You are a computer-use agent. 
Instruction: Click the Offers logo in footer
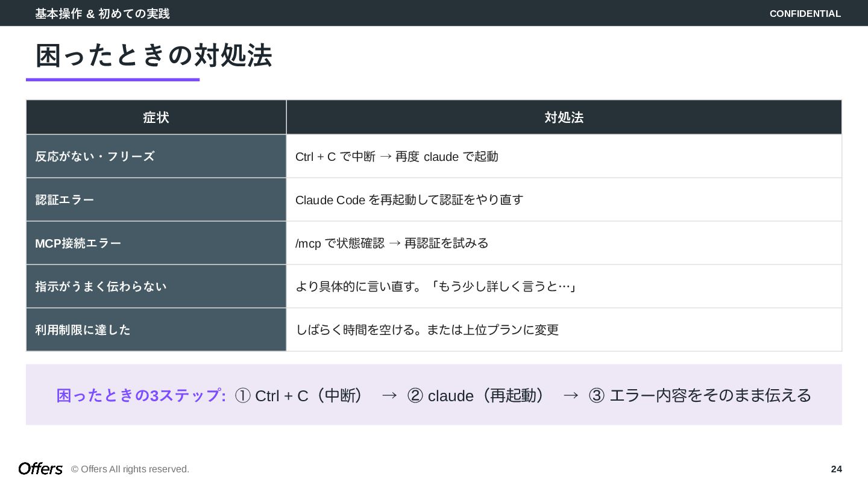pyautogui.click(x=40, y=469)
